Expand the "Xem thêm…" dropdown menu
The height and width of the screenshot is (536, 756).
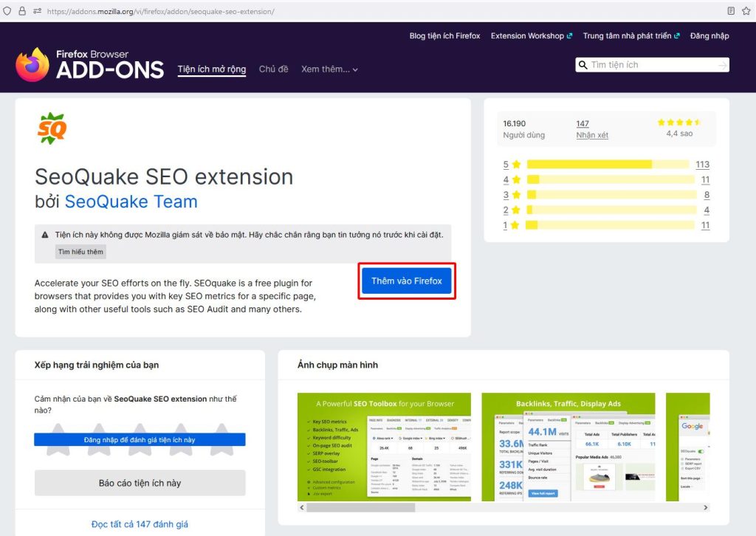[329, 69]
